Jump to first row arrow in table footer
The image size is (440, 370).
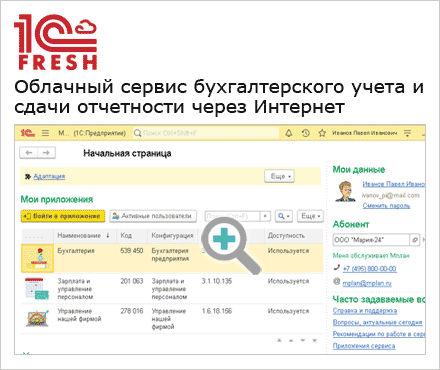tap(280, 341)
